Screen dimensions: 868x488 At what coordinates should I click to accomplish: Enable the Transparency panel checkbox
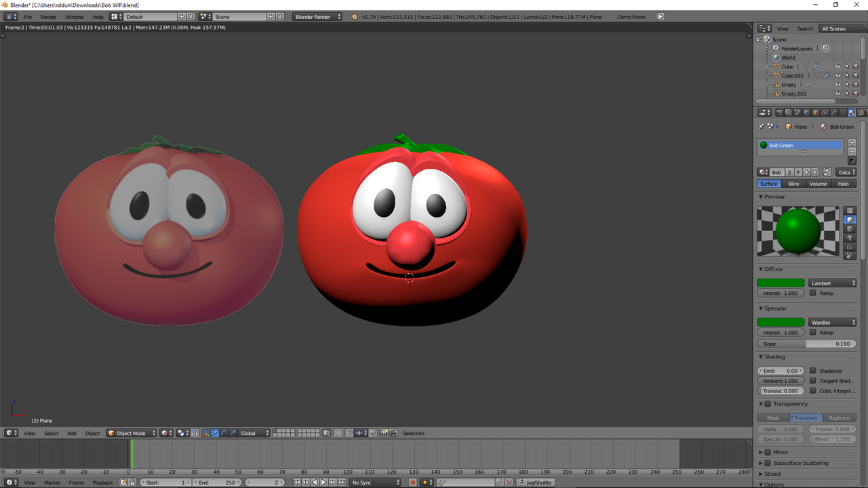click(x=768, y=404)
